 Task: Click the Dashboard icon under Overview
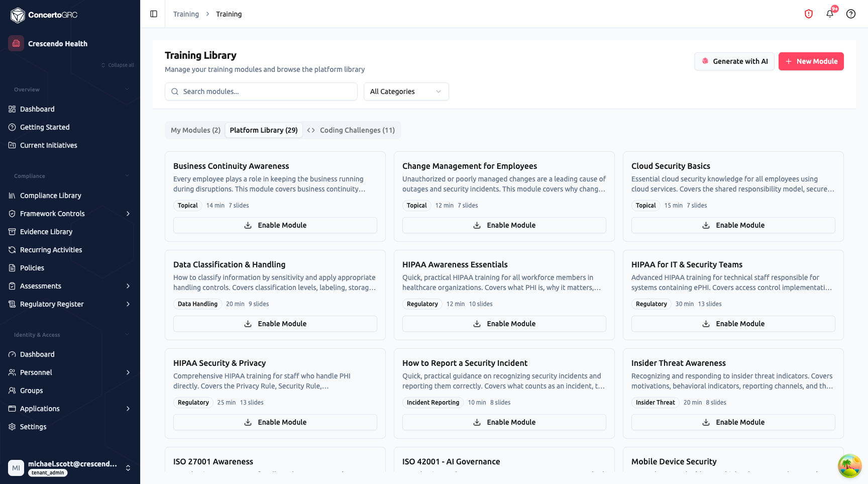12,109
